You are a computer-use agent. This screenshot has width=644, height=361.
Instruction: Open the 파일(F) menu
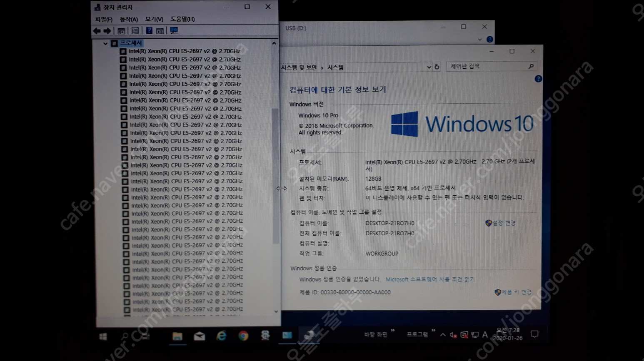coord(104,19)
